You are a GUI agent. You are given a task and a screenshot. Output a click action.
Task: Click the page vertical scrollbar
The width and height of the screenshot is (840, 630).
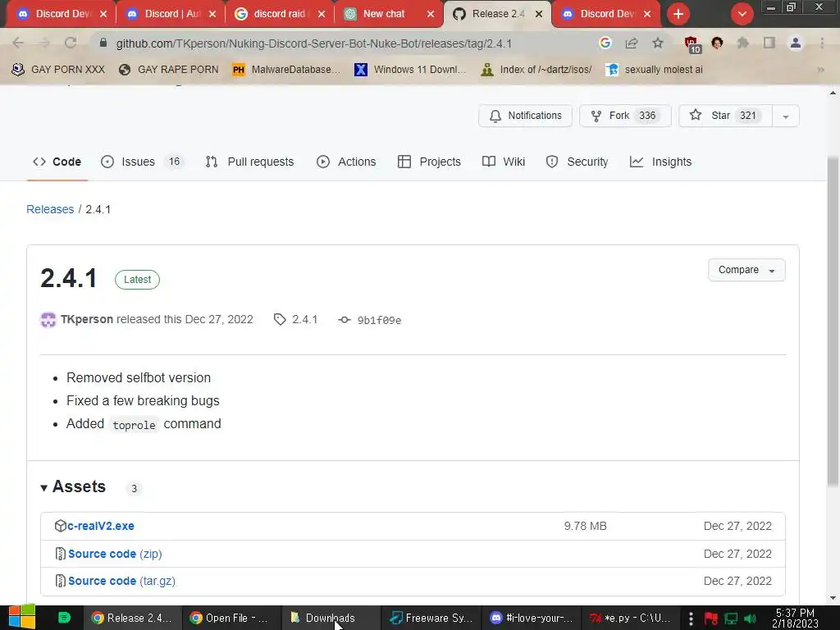833,322
